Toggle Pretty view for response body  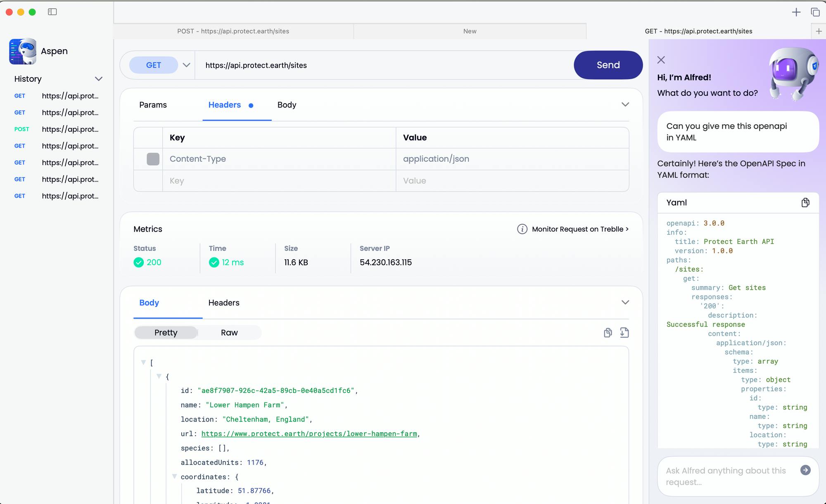click(x=166, y=332)
